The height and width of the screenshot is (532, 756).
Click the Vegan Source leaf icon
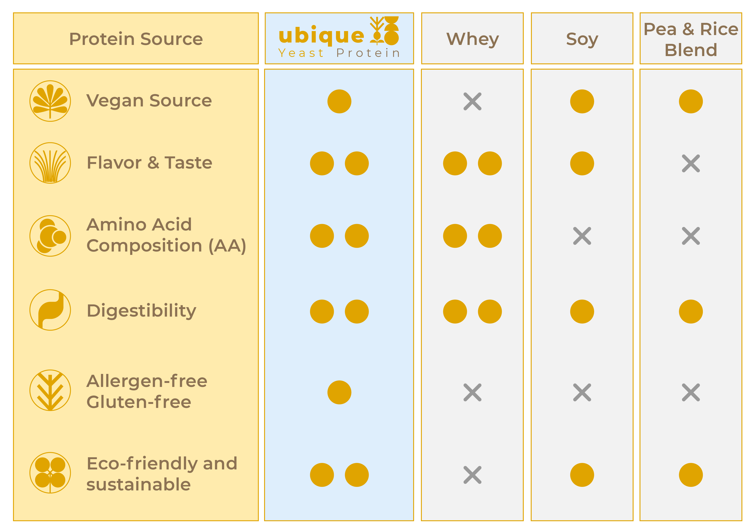tap(50, 101)
